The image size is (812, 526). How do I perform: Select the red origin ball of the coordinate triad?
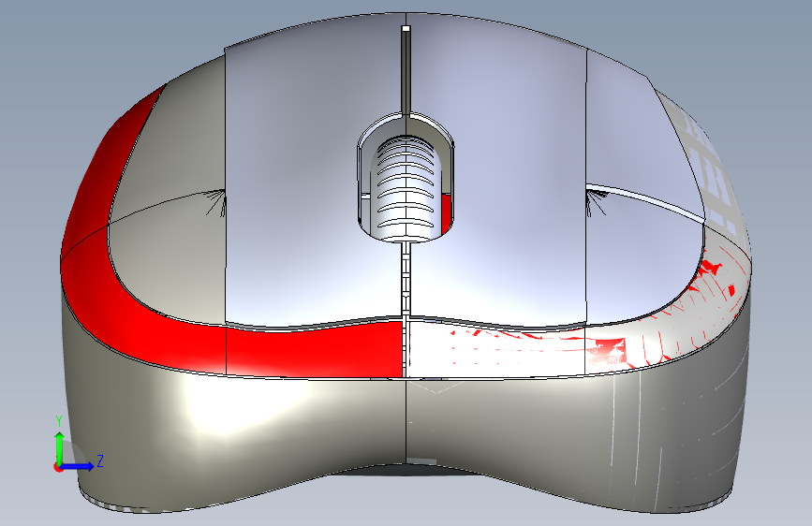click(58, 467)
